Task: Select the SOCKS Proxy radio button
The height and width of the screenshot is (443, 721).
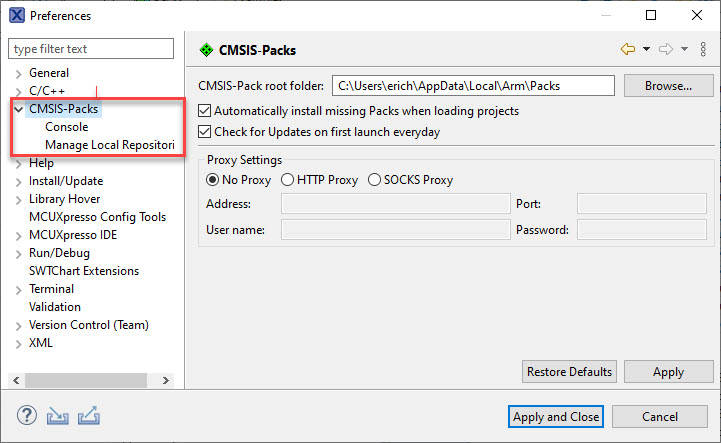Action: 375,180
